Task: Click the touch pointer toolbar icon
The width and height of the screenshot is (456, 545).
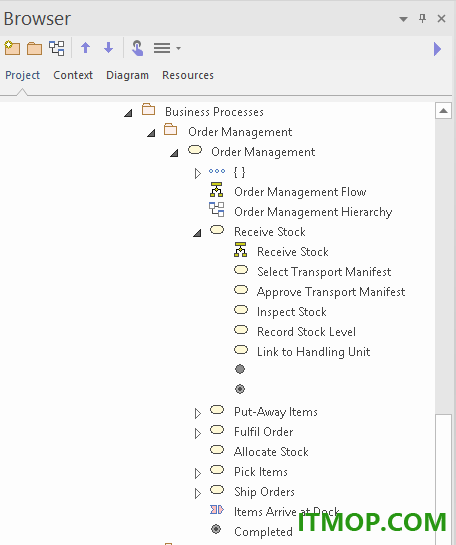Action: (x=138, y=48)
